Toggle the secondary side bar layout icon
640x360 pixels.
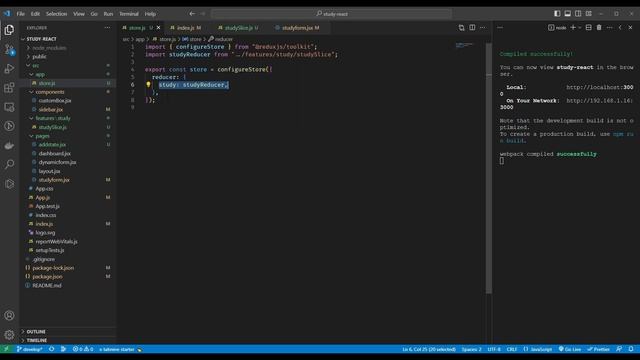[578, 13]
